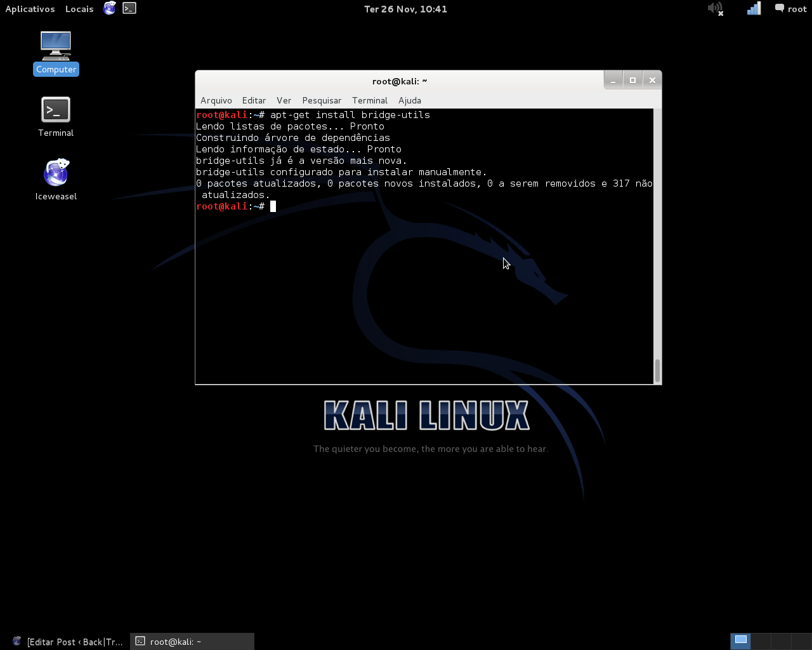This screenshot has width=812, height=650.
Task: Open the network connection indicator
Action: coord(754,9)
